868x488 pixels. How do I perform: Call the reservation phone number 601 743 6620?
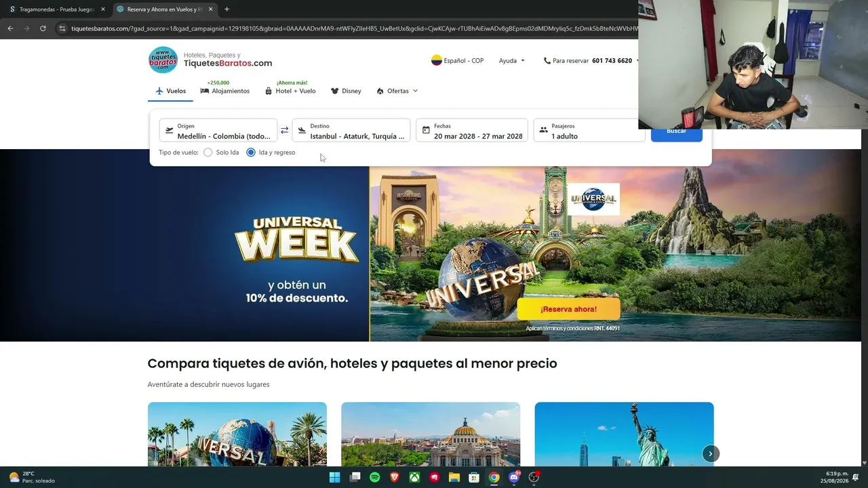(612, 60)
